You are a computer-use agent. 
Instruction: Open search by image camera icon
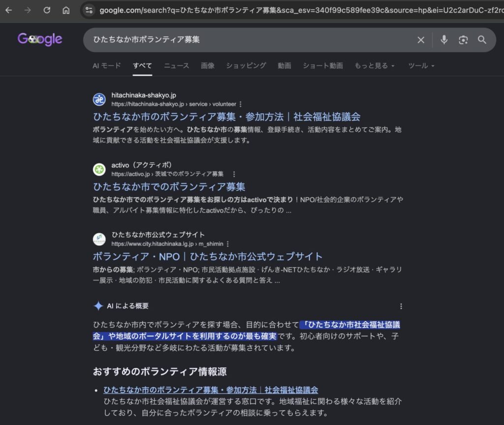pyautogui.click(x=463, y=40)
